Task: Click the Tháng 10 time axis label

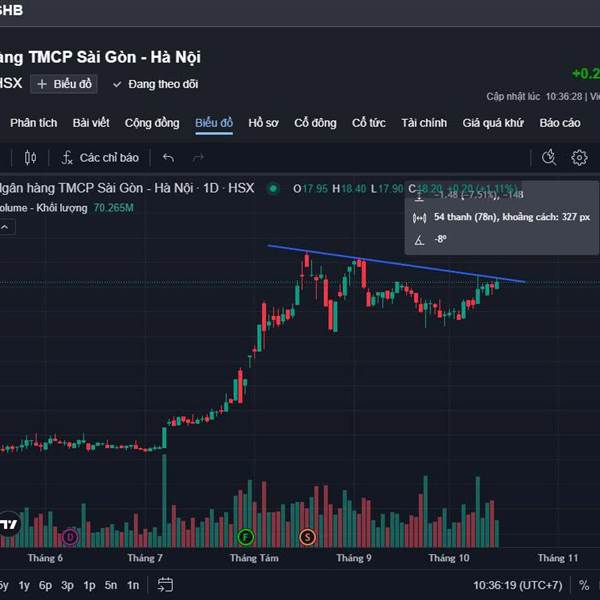Action: click(x=449, y=558)
